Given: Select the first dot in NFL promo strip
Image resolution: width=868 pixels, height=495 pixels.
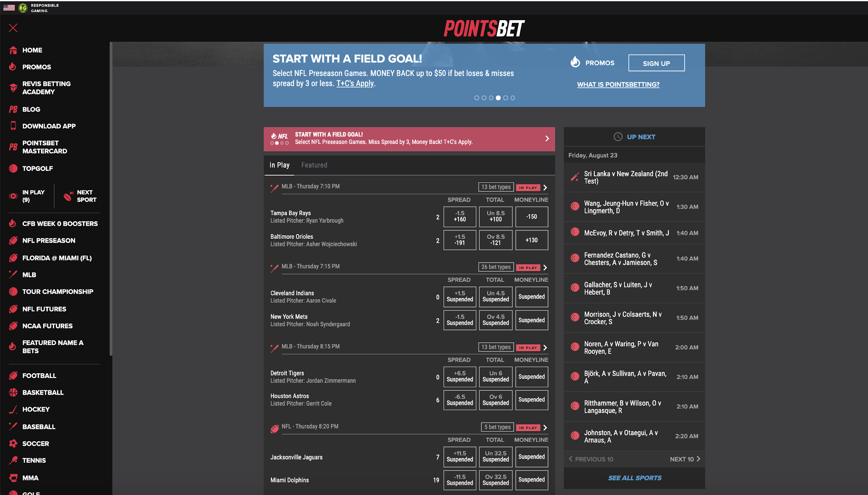Looking at the screenshot, I should click(x=272, y=143).
